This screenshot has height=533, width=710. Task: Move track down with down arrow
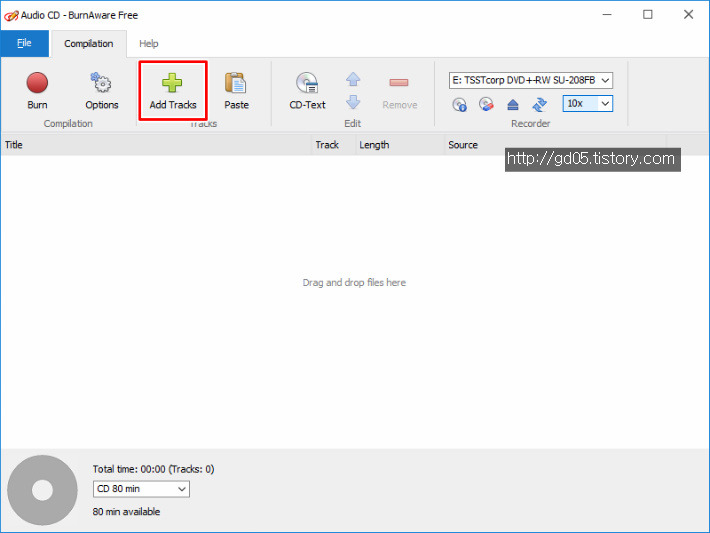point(353,102)
